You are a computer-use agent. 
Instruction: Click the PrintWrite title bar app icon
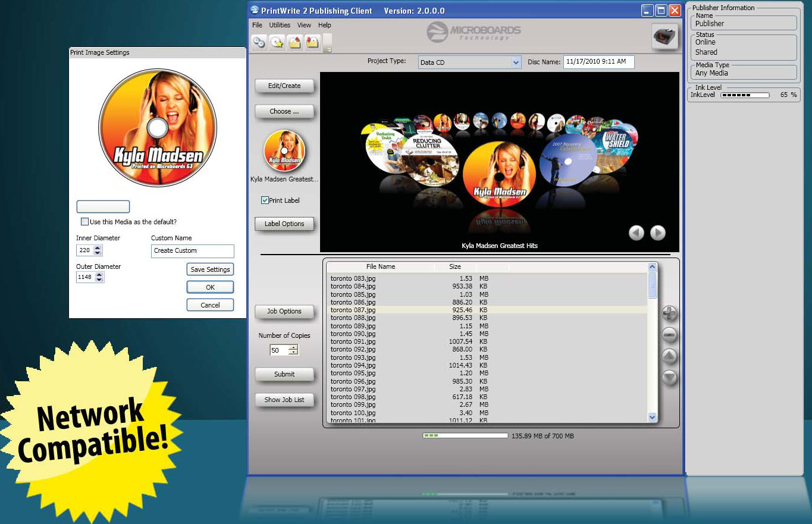click(x=255, y=10)
